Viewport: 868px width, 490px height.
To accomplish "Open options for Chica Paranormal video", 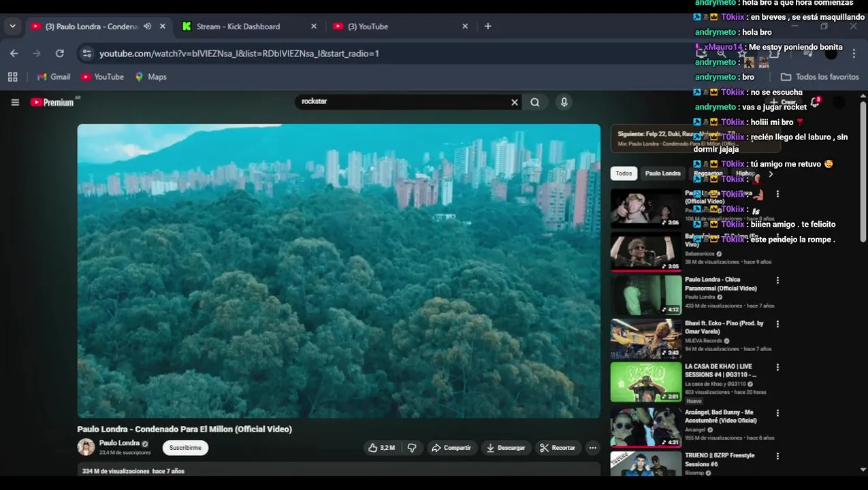I will click(x=777, y=280).
